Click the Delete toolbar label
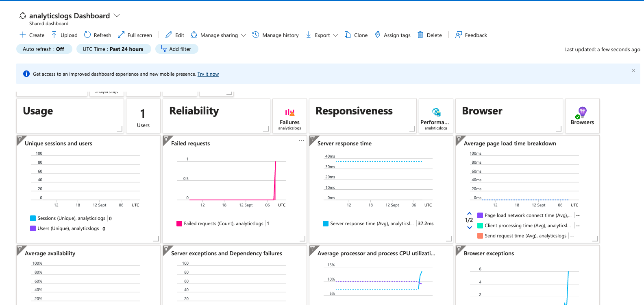Viewport: 644px width, 305px height. [434, 35]
